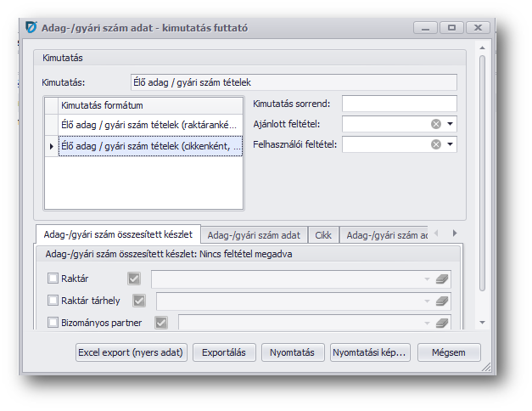Maximize the kimutatás futtató window

[451, 27]
